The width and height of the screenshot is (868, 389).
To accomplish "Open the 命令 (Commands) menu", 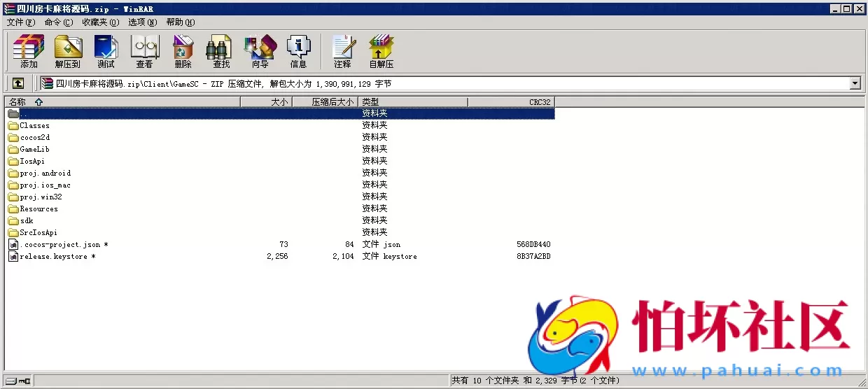I will (x=58, y=22).
